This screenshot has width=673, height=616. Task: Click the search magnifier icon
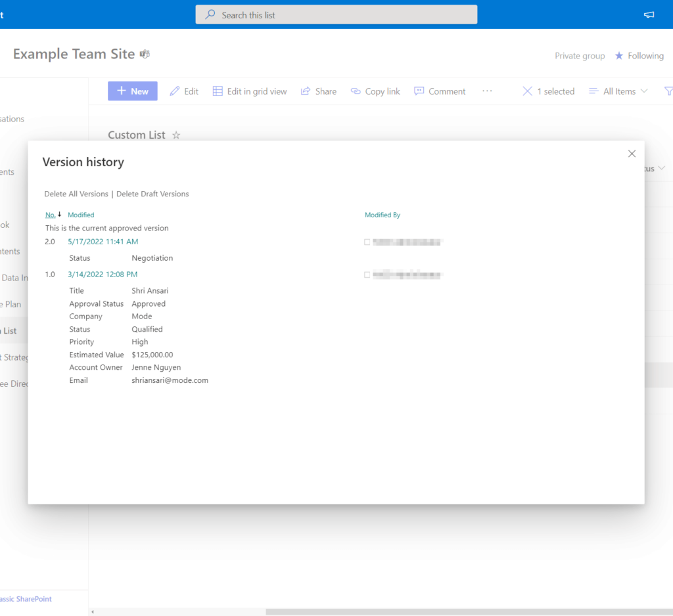210,14
